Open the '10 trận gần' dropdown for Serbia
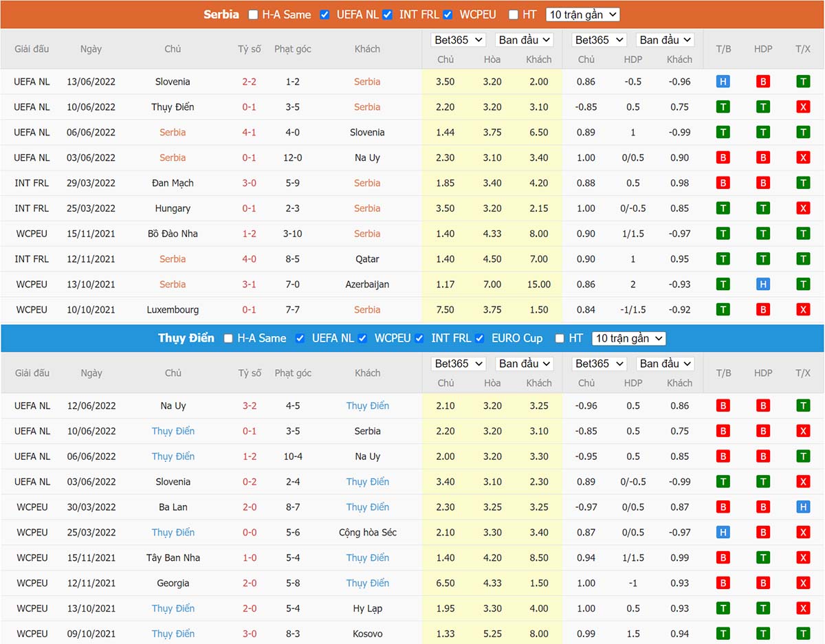 pyautogui.click(x=582, y=14)
